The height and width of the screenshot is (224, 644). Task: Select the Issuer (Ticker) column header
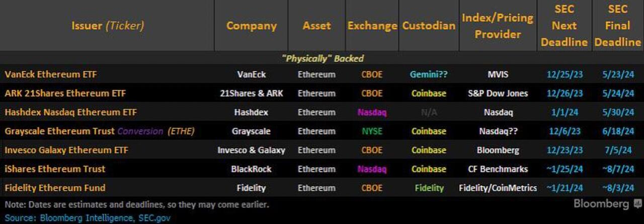click(107, 26)
